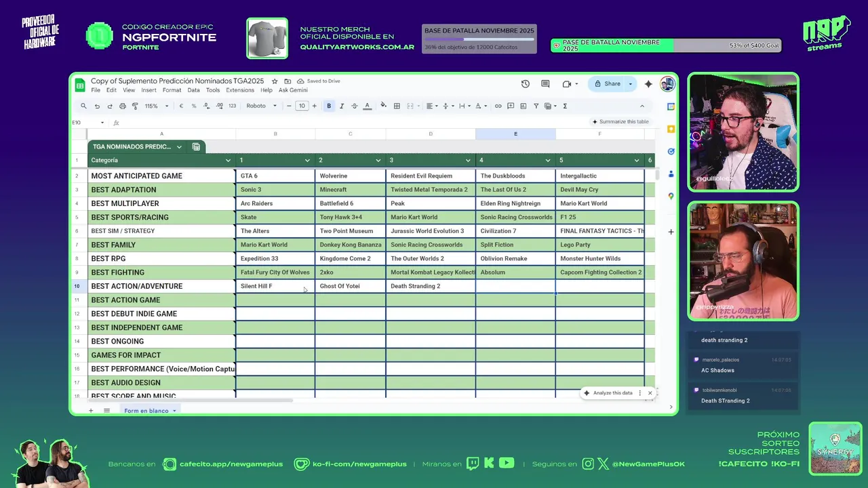Insert a chart
Image resolution: width=868 pixels, height=488 pixels.
[x=524, y=106]
